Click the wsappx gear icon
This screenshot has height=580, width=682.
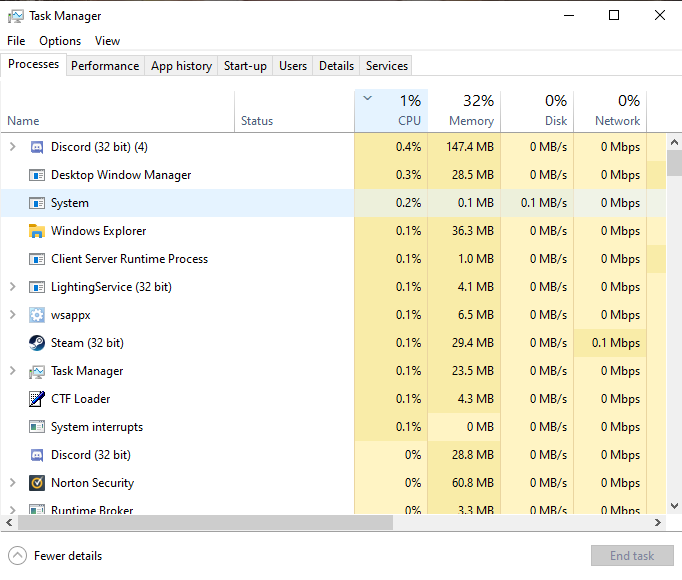tap(37, 315)
